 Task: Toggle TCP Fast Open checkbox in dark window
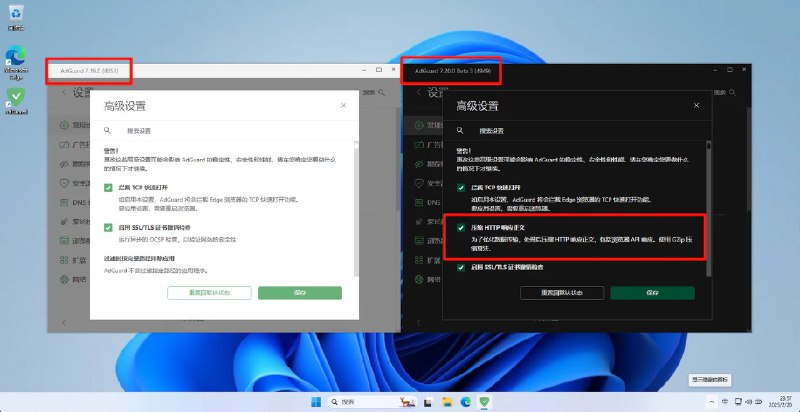pyautogui.click(x=461, y=187)
